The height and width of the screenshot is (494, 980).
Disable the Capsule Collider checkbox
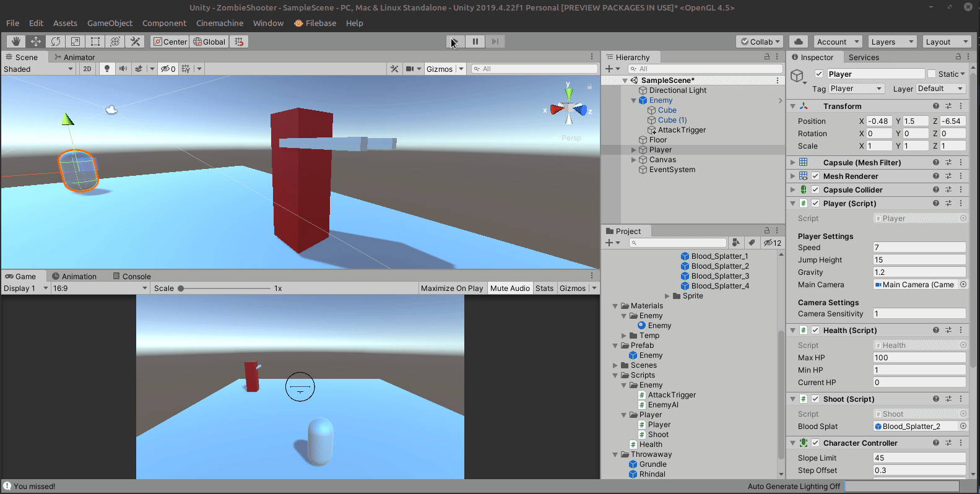pos(815,189)
